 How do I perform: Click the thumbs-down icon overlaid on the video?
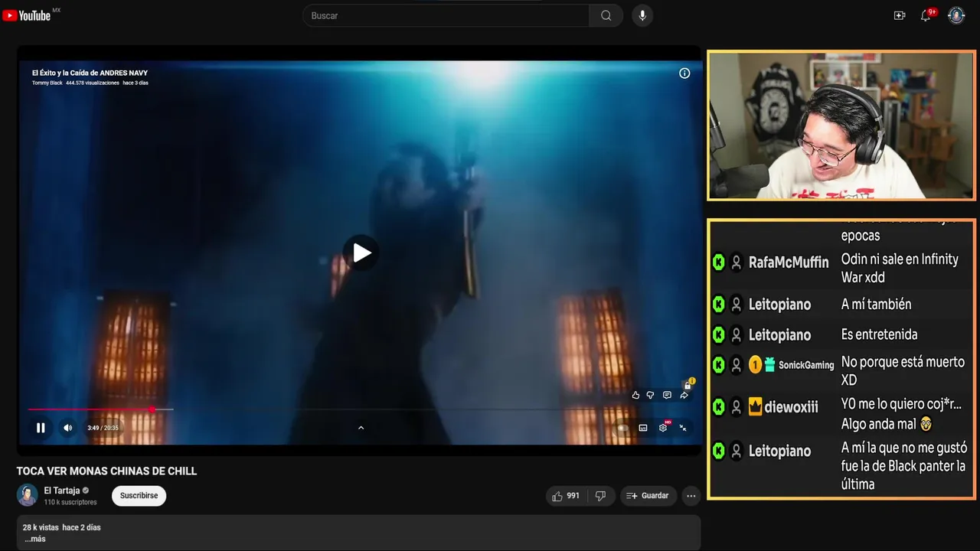pos(650,395)
